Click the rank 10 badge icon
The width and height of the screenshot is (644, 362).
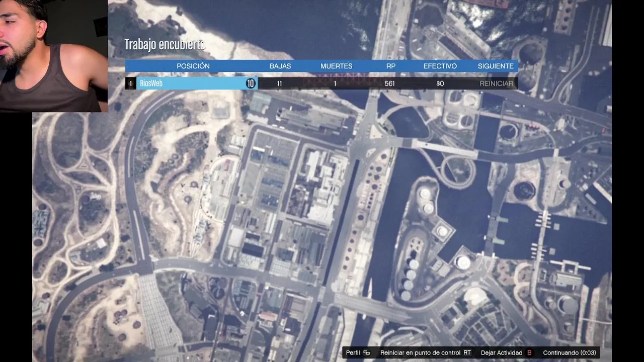click(x=251, y=83)
